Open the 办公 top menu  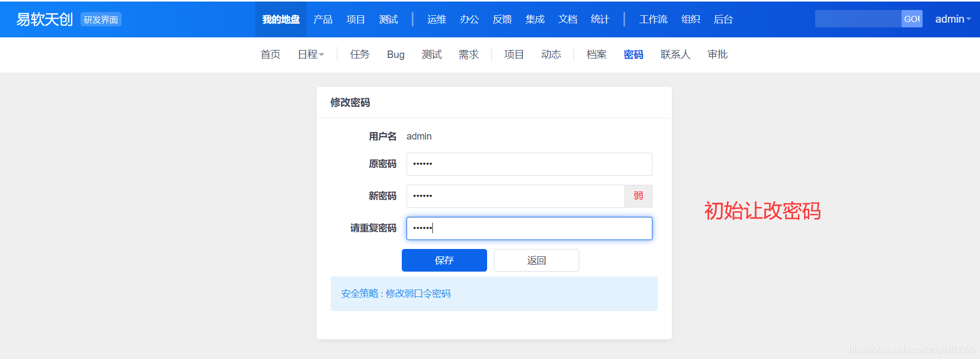tap(469, 19)
